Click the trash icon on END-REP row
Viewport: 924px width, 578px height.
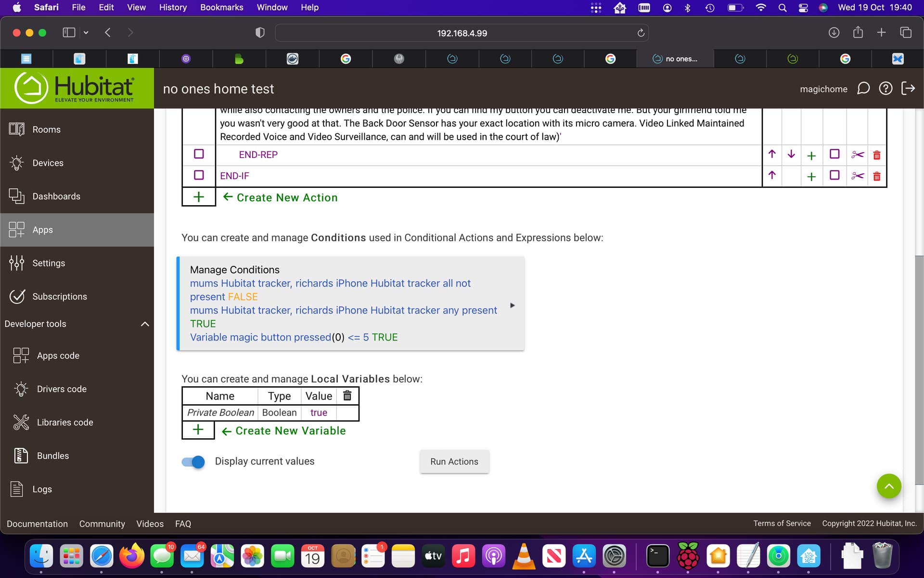pyautogui.click(x=876, y=155)
